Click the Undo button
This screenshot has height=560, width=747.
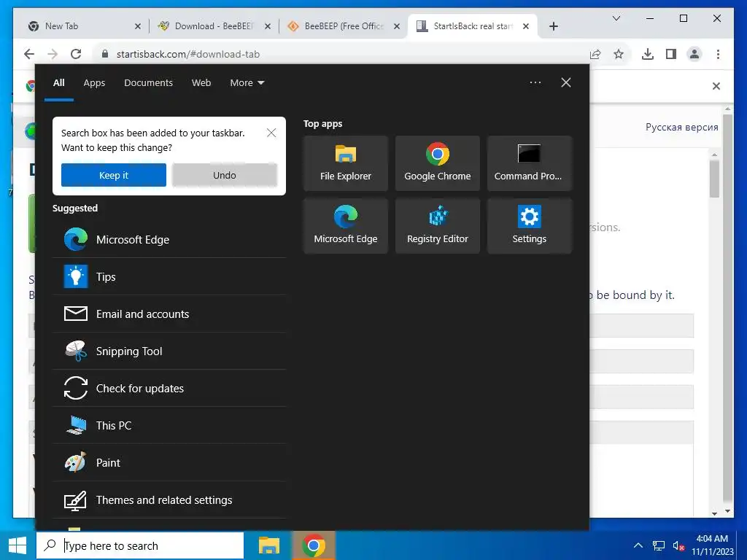pos(225,175)
